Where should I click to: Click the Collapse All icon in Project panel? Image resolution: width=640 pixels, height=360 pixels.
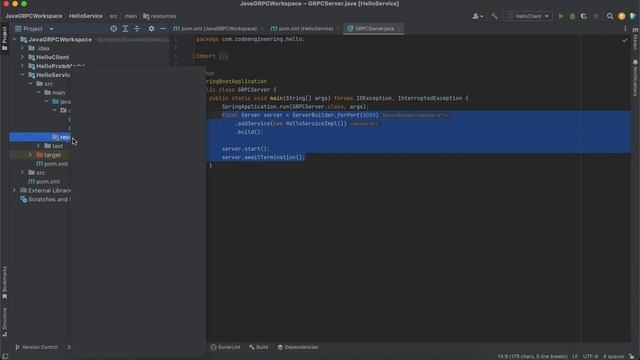pyautogui.click(x=137, y=29)
